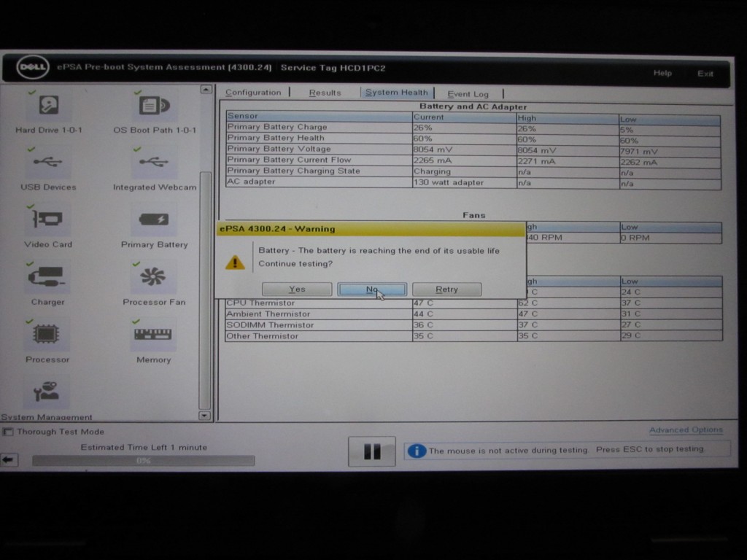747x560 pixels.
Task: Select the OS Boot Path 1-0-1 icon
Action: (154, 105)
